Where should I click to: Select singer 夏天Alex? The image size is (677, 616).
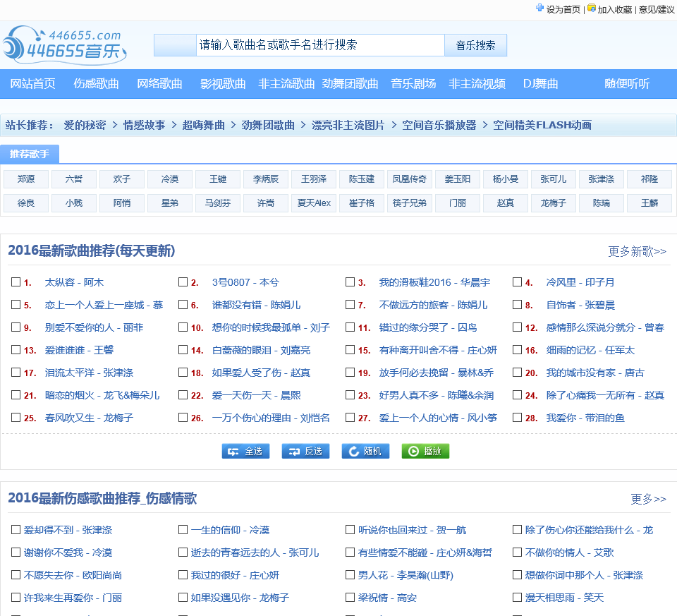313,203
